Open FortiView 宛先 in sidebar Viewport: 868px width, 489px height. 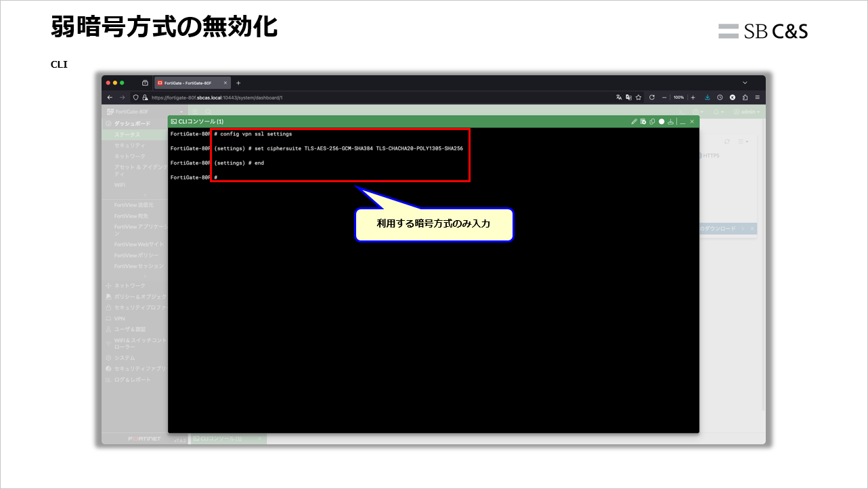pyautogui.click(x=135, y=215)
